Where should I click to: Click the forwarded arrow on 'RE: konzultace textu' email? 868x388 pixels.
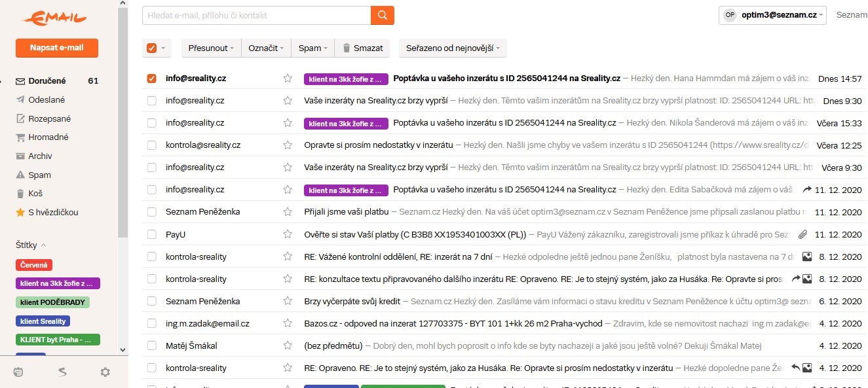[796, 279]
